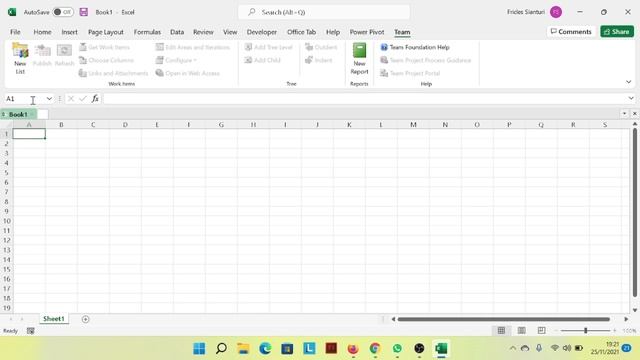Switch to the Developer tab
Image resolution: width=640 pixels, height=360 pixels.
pyautogui.click(x=262, y=32)
